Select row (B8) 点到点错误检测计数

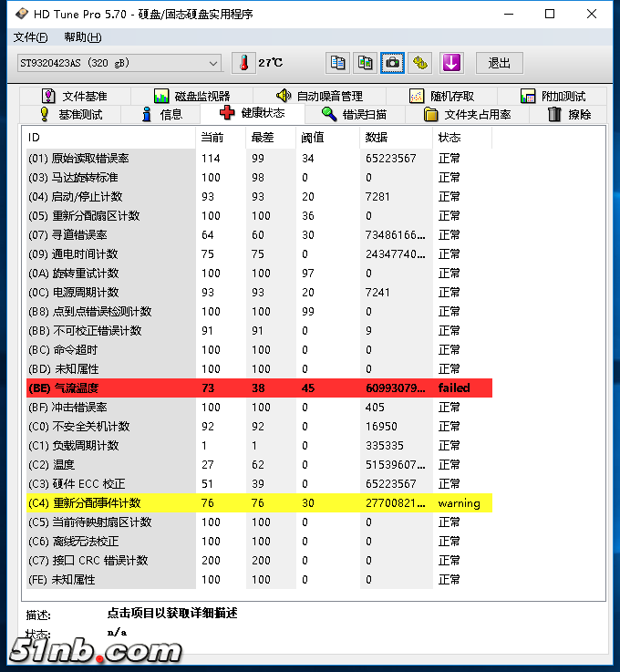click(x=259, y=312)
